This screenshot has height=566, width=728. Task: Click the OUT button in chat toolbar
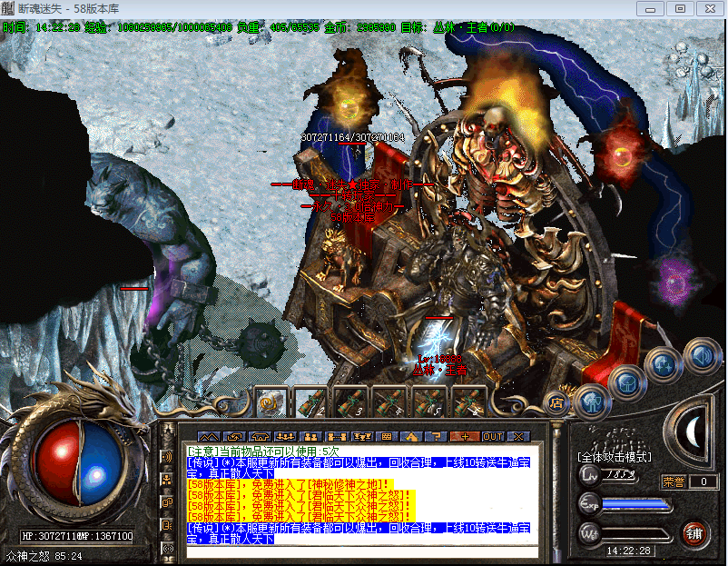(x=493, y=436)
